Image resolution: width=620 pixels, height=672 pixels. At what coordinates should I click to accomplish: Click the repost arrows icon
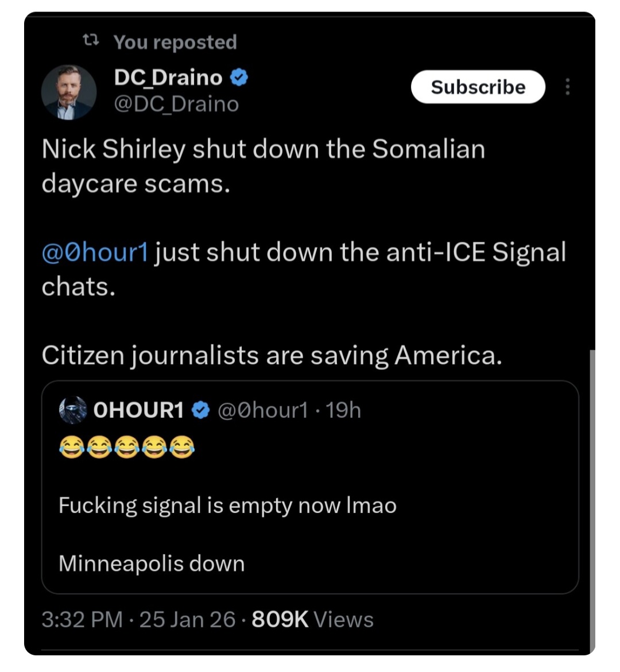[91, 40]
